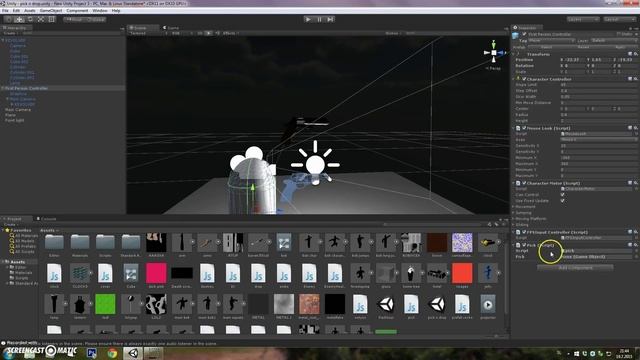Viewport: 640px width, 360px height.
Task: Select the Rotate tool in the toolbar
Action: [x=30, y=19]
